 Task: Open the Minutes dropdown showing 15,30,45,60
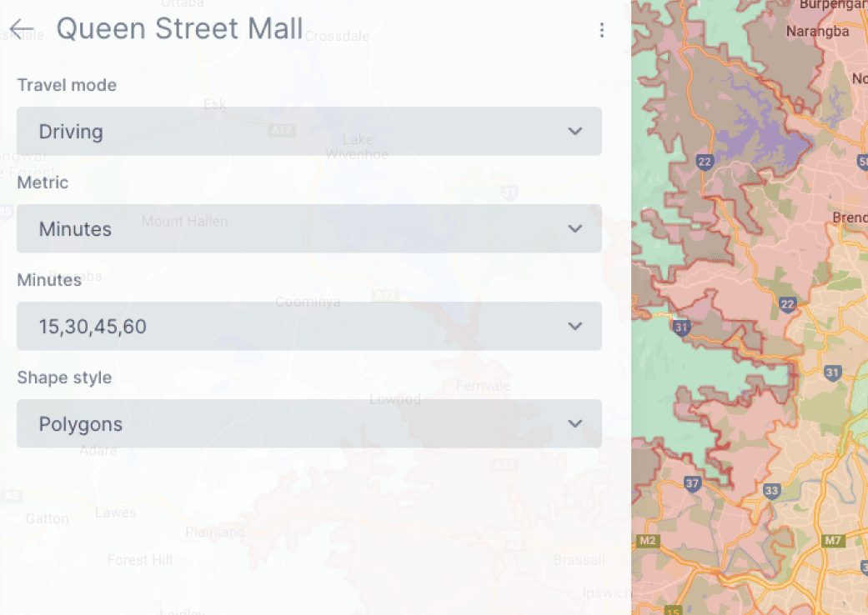(309, 327)
